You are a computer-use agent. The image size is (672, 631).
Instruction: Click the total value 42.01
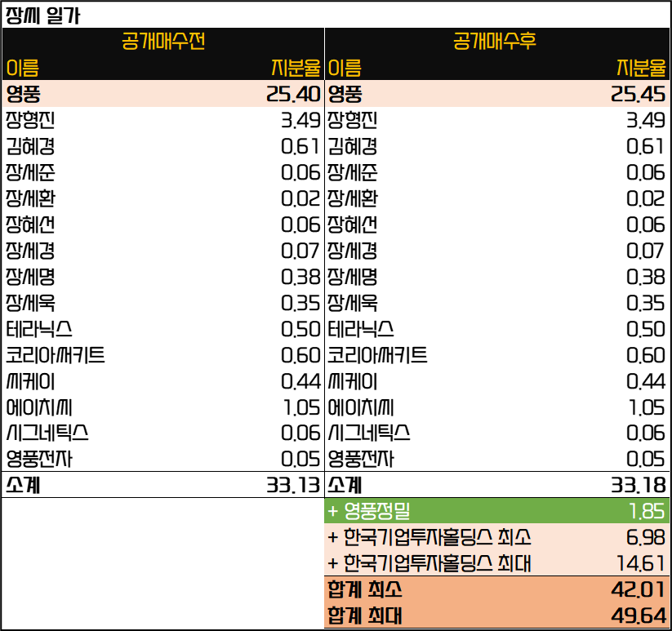(x=639, y=589)
